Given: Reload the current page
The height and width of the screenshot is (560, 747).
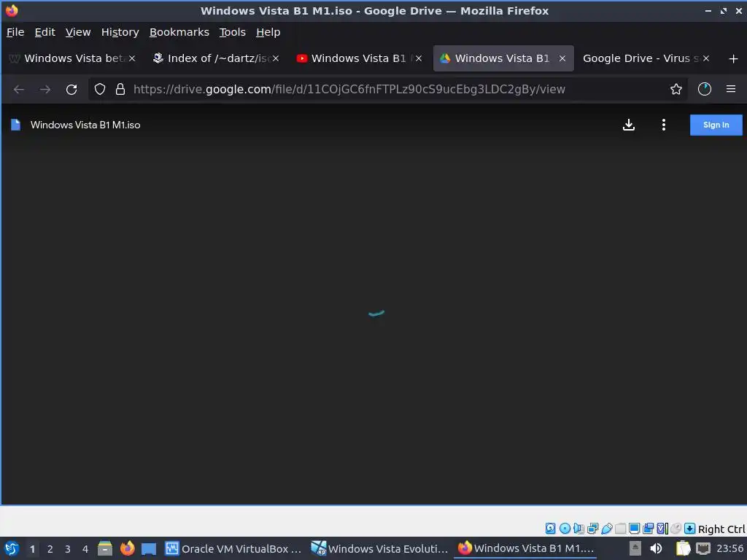Looking at the screenshot, I should click(71, 89).
